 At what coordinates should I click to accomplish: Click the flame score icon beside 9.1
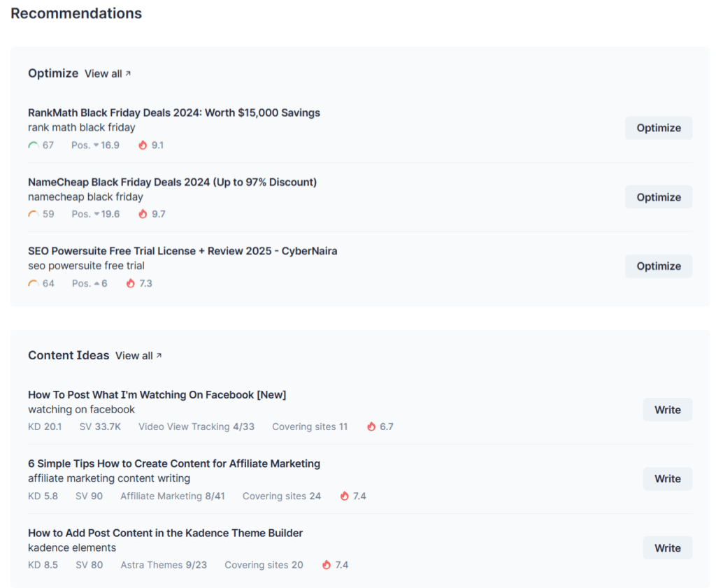[x=142, y=145]
